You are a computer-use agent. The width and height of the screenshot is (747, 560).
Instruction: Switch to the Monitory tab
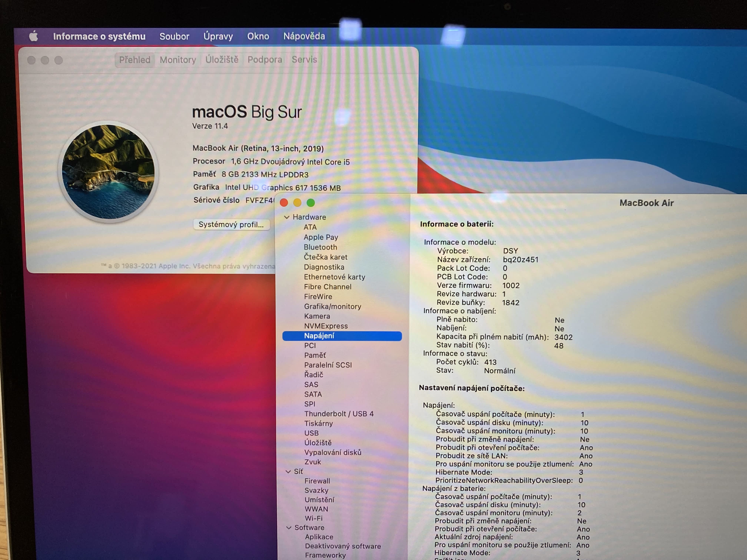[x=178, y=60]
